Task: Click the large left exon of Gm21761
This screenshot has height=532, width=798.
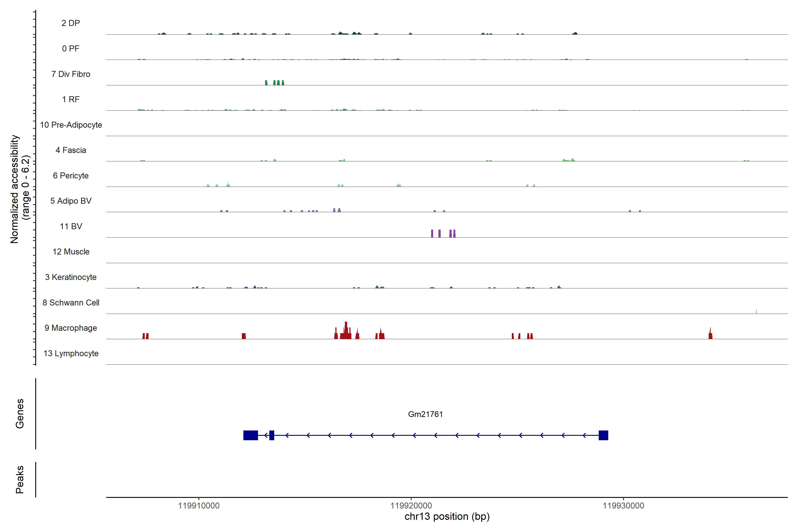Action: click(250, 435)
